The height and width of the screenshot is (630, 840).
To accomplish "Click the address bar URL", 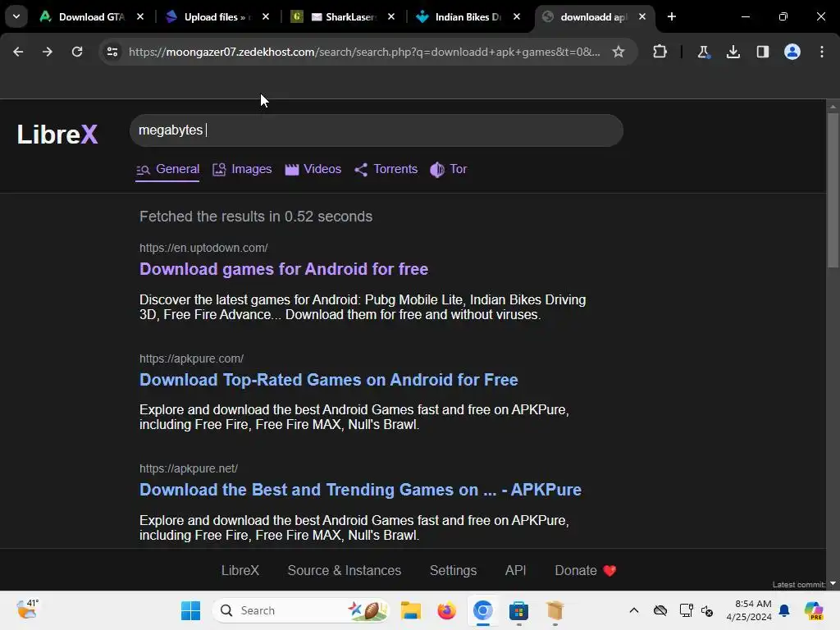I will pos(364,52).
